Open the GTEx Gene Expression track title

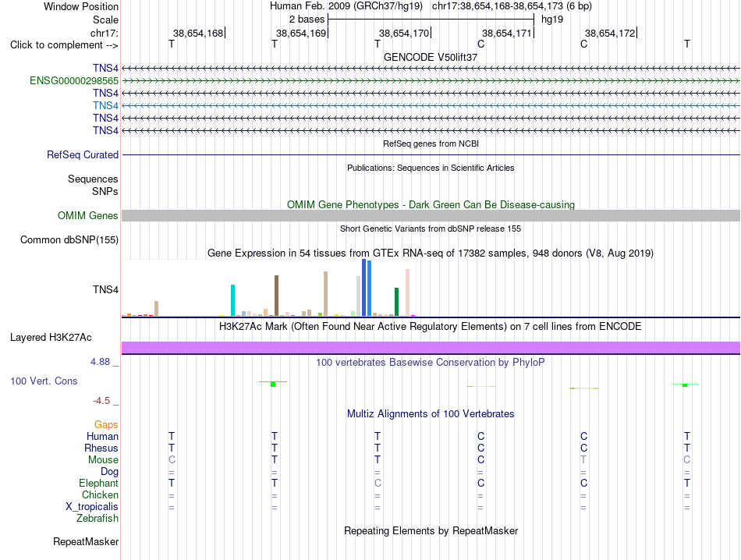point(431,253)
